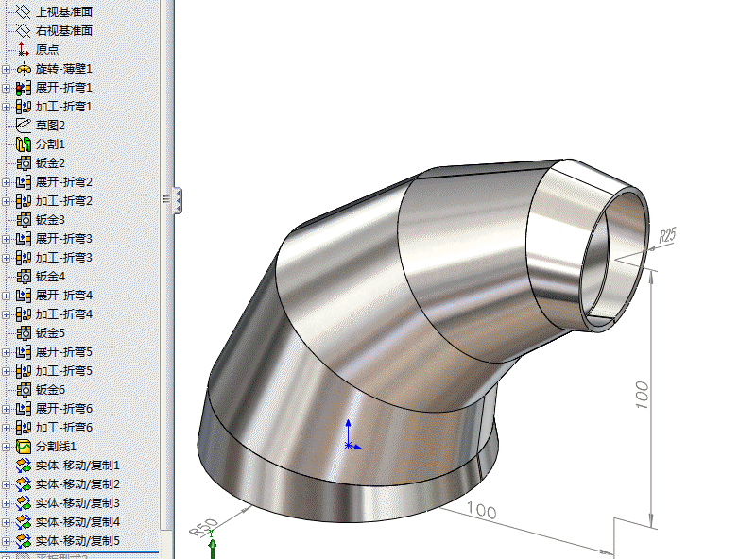Click the 展开-折弯3 feature icon
Image resolution: width=756 pixels, height=559 pixels.
pyautogui.click(x=23, y=239)
